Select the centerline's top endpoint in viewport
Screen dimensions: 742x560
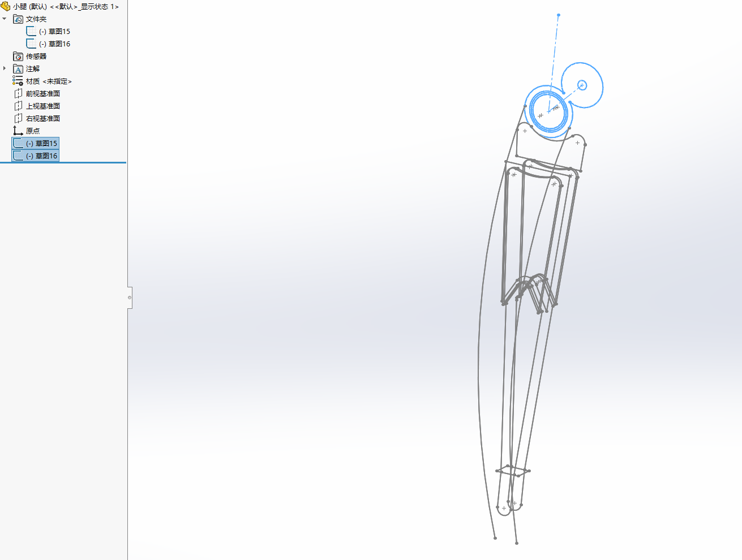[x=559, y=15]
